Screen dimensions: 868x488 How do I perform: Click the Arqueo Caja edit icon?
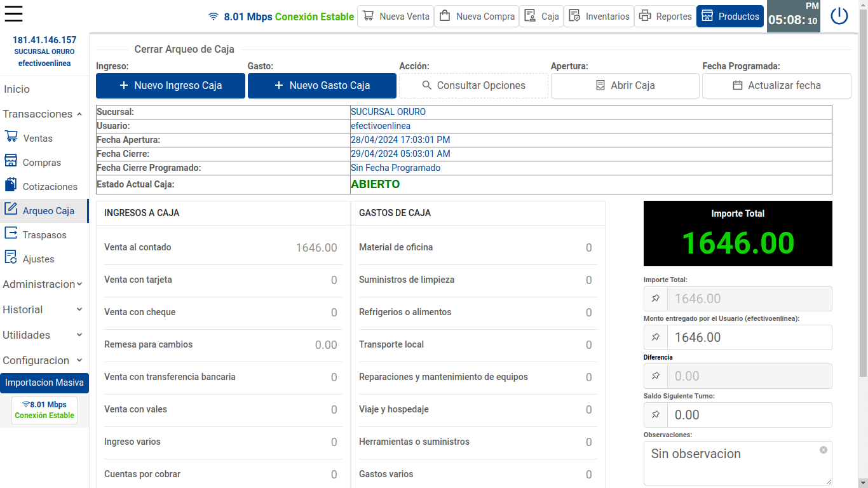coord(11,208)
